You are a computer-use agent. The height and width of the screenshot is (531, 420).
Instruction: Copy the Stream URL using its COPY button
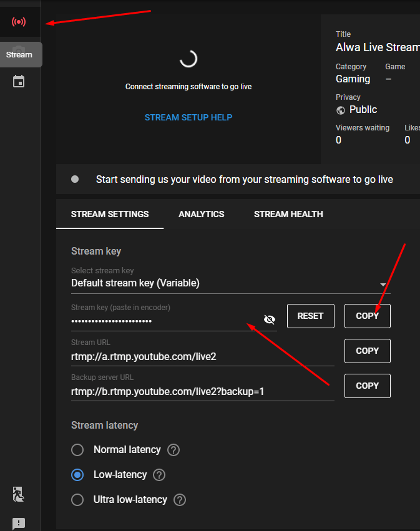[367, 351]
